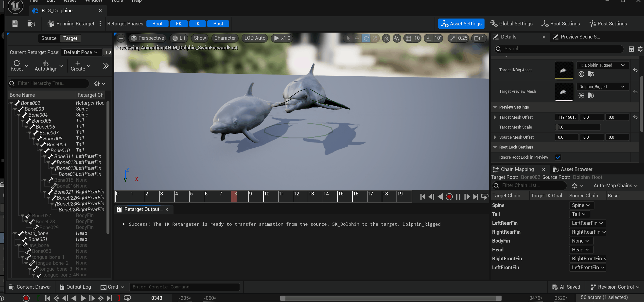Expand the Target Mesh Offset row
This screenshot has width=644, height=302.
click(x=495, y=117)
